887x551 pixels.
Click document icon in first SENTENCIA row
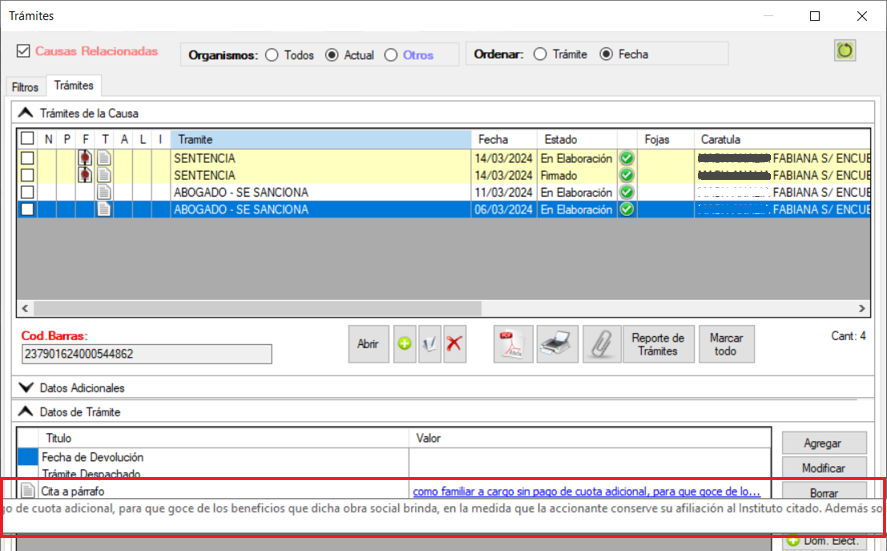104,158
